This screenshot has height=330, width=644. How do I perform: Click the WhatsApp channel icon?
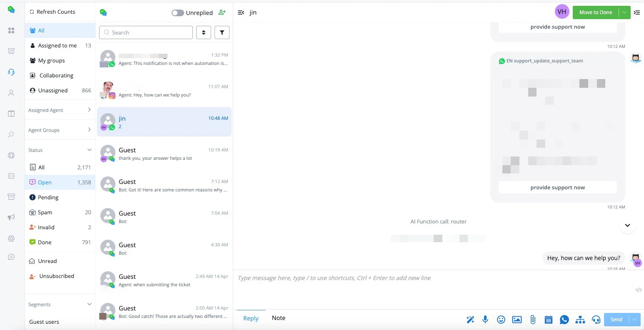[564, 319]
